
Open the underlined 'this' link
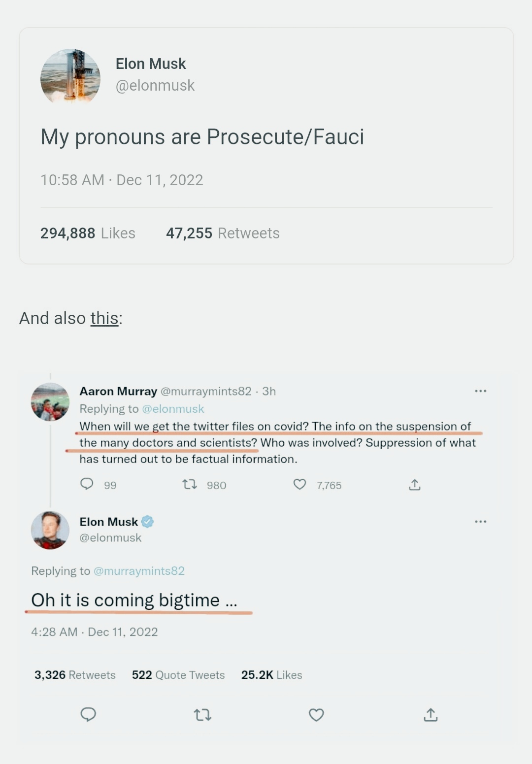point(104,319)
